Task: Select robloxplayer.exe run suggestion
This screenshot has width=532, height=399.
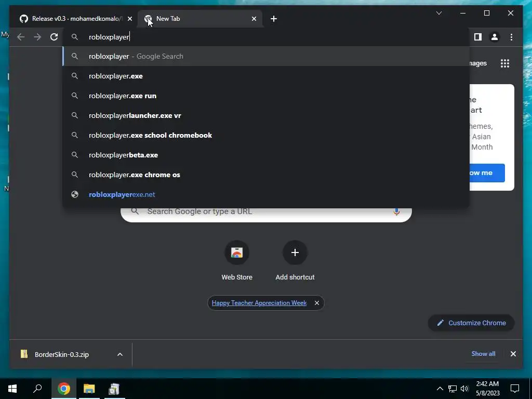Action: coord(267,96)
